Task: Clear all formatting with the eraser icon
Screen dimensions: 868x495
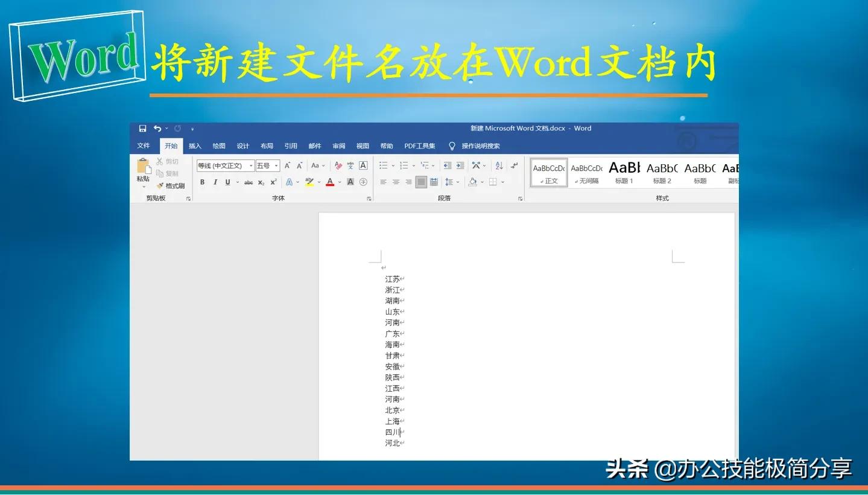Action: click(338, 165)
